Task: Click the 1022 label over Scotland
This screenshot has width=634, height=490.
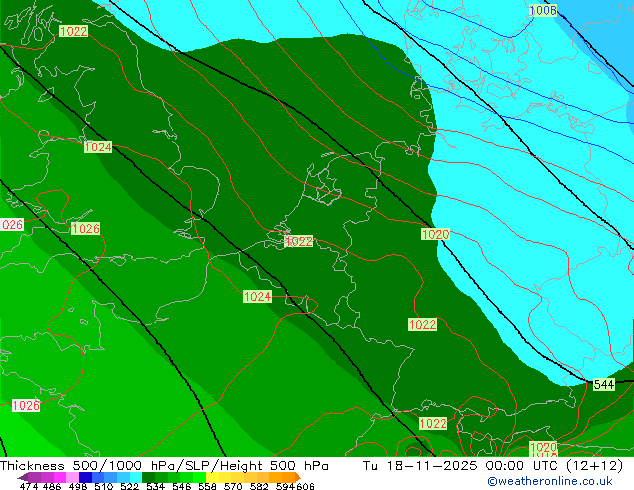Action: click(74, 31)
